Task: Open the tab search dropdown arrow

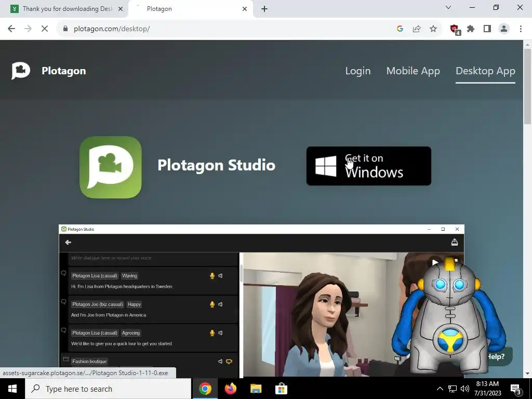Action: [x=448, y=7]
